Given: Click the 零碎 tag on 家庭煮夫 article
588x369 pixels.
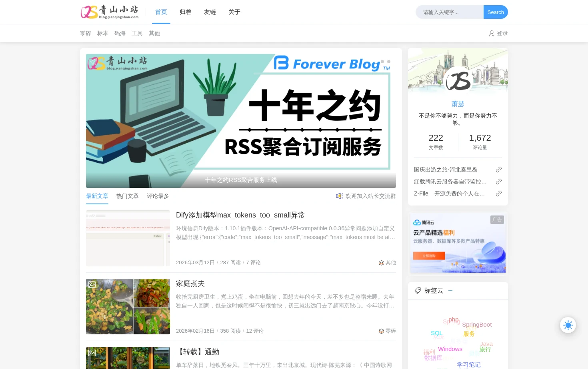Looking at the screenshot, I should pyautogui.click(x=391, y=331).
